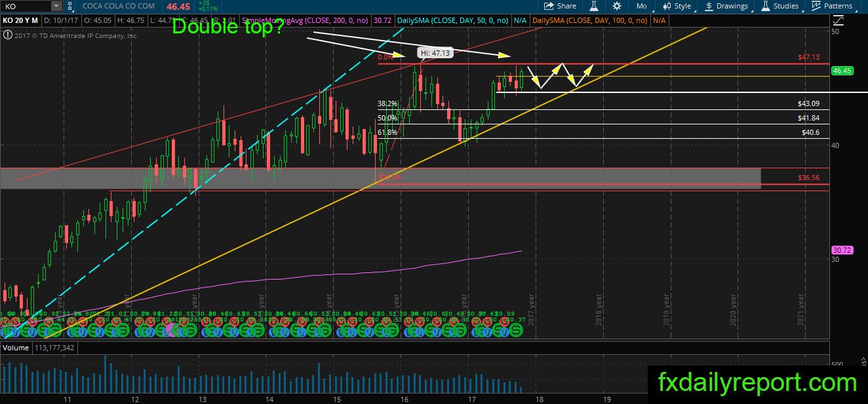Image resolution: width=868 pixels, height=404 pixels.
Task: Click the Volume study label
Action: click(x=15, y=348)
